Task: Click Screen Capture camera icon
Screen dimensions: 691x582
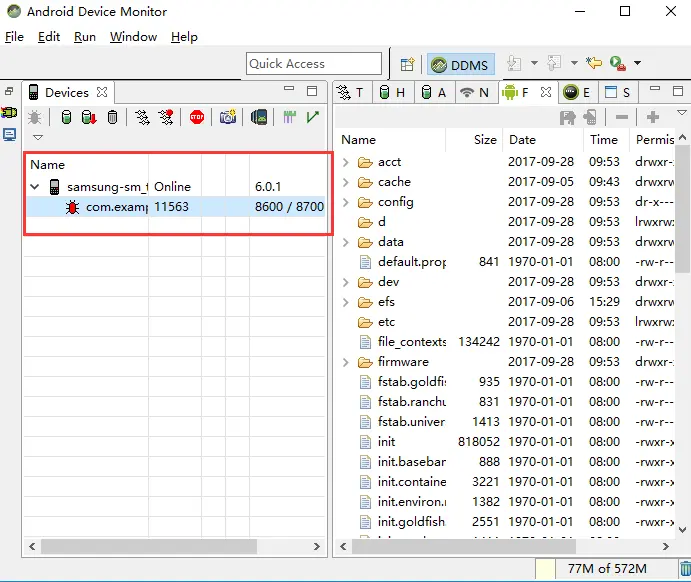Action: click(x=228, y=117)
